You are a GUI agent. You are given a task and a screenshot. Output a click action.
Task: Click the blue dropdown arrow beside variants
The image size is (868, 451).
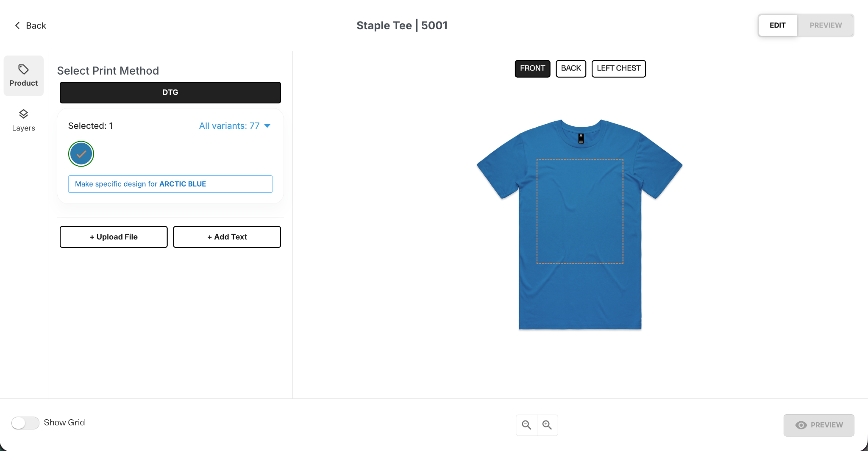pyautogui.click(x=267, y=126)
